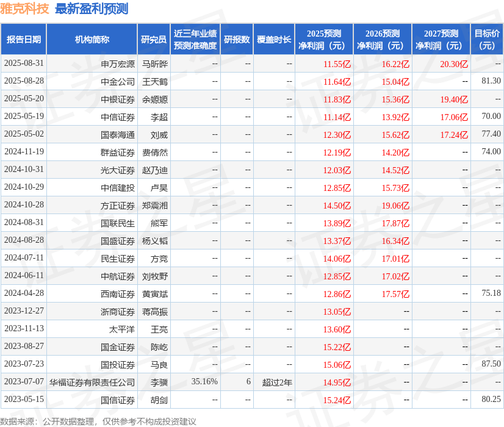
Task: Select the 近三年业绩预测准确度 column header
Action: [195, 39]
